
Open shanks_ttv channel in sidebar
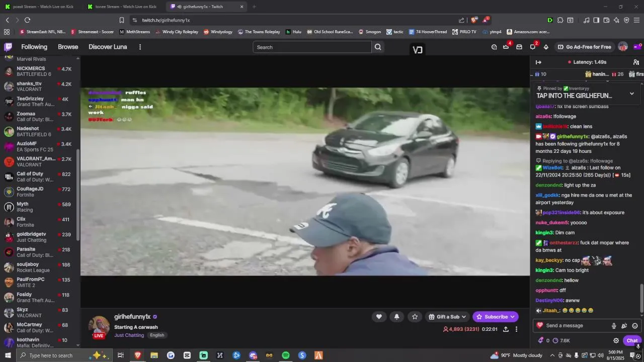coord(40,86)
